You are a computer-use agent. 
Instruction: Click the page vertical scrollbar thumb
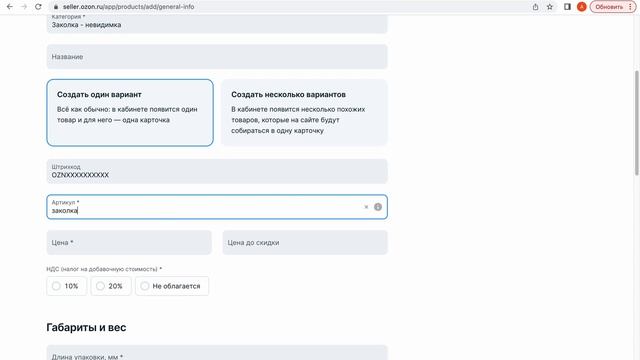click(636, 122)
